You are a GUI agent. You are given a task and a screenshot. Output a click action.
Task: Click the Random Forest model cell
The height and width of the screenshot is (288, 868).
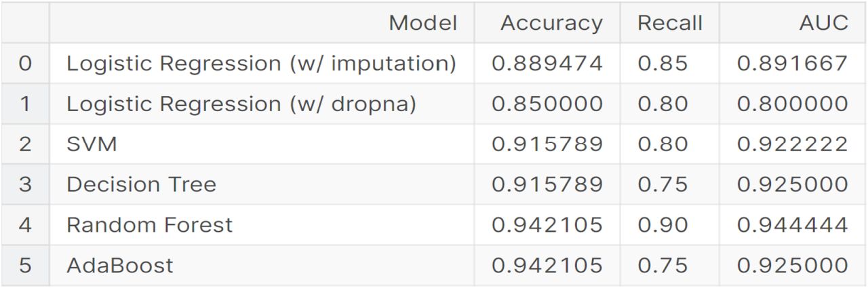coord(149,225)
